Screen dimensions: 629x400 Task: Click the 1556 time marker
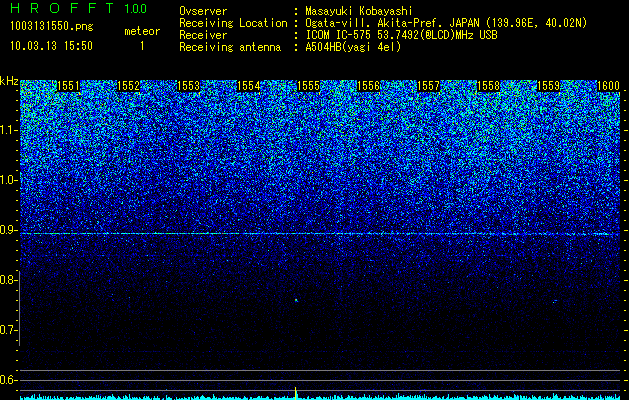pyautogui.click(x=368, y=86)
